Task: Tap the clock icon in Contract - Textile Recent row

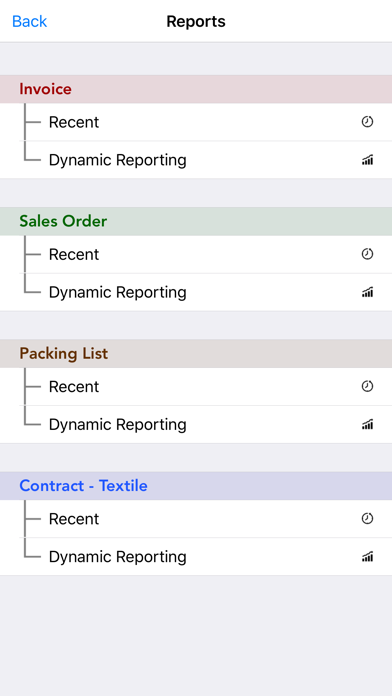Action: (367, 518)
